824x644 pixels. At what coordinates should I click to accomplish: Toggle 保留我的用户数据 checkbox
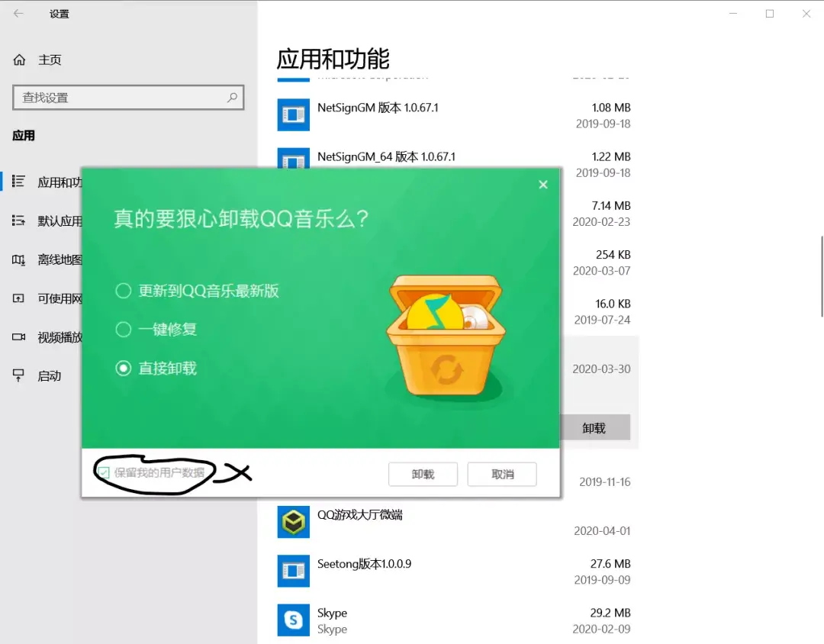point(104,472)
